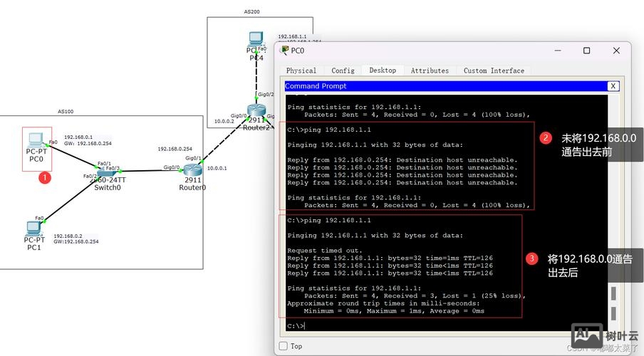Viewport: 644px width, 356px height.
Task: Select the Router2 device icon
Action: tap(256, 111)
